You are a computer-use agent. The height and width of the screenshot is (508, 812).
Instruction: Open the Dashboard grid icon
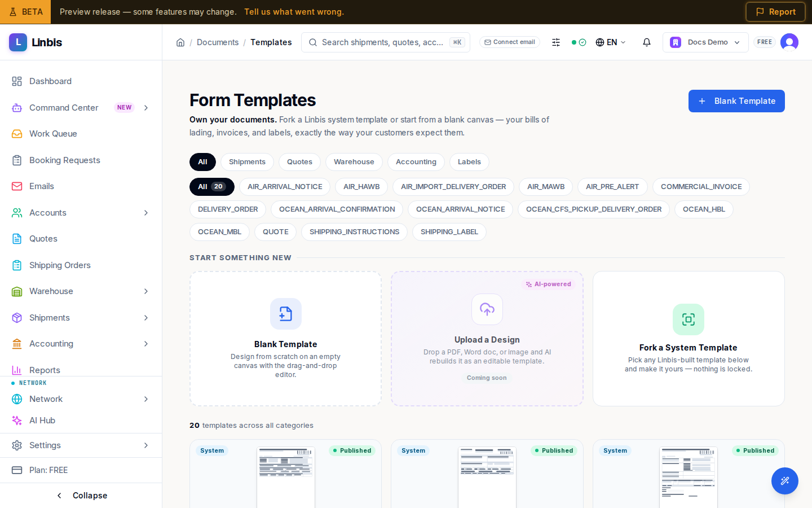[x=17, y=81]
